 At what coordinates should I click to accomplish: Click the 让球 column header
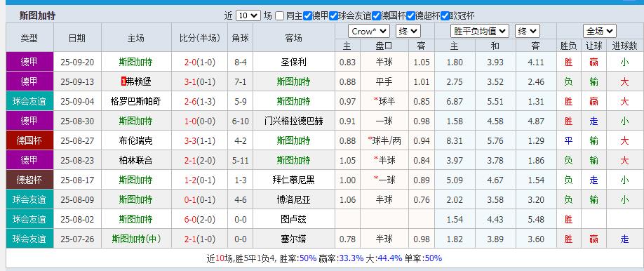click(x=593, y=46)
